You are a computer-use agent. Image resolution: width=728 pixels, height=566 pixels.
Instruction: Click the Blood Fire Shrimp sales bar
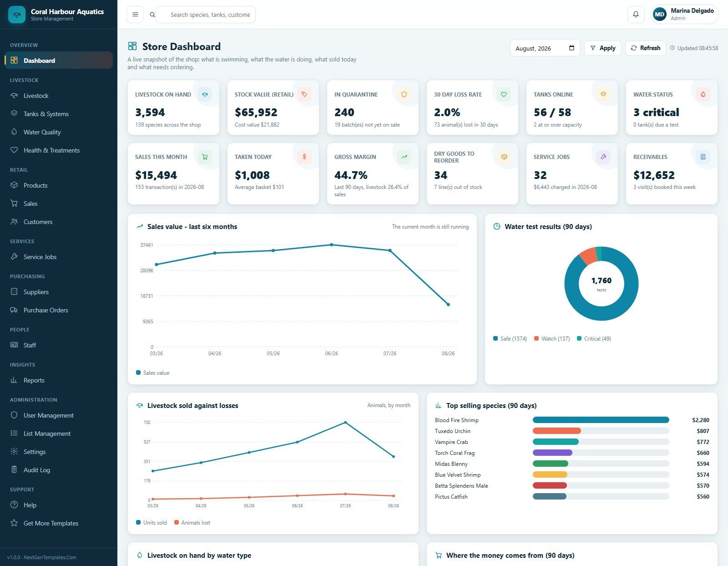coord(601,420)
